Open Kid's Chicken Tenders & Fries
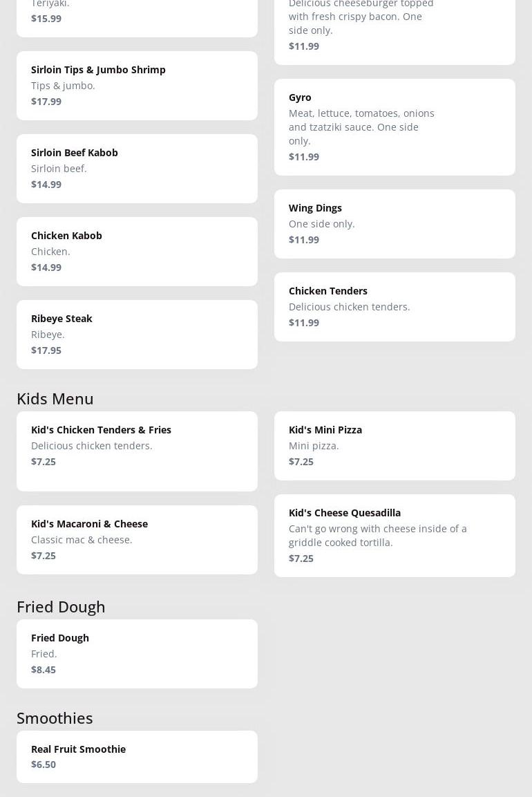 click(137, 451)
